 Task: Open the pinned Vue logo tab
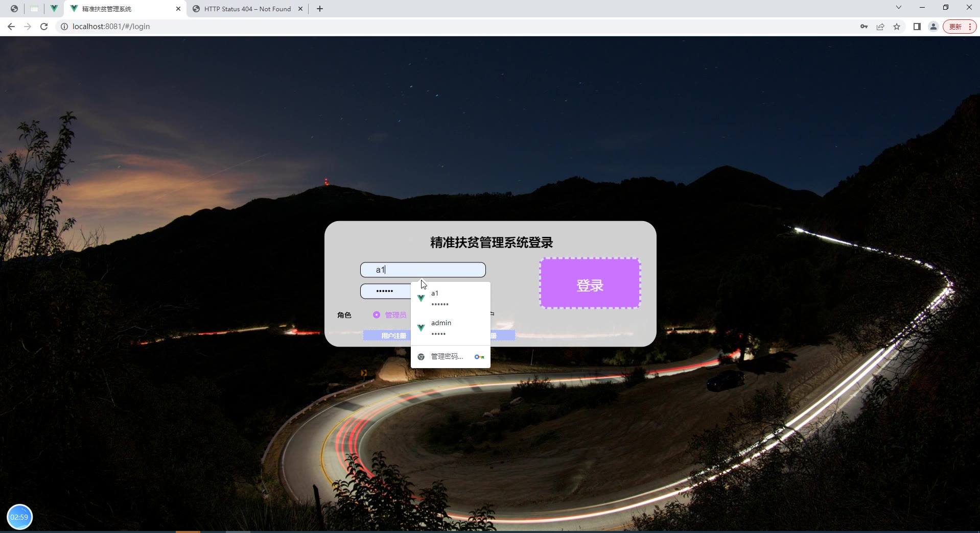[54, 9]
